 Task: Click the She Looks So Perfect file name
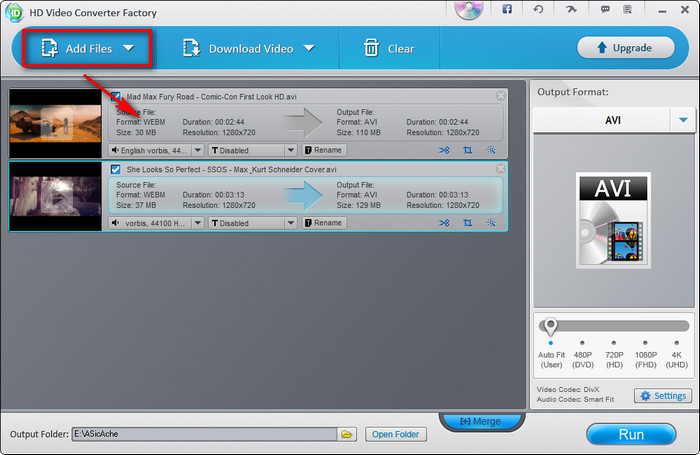pos(231,169)
